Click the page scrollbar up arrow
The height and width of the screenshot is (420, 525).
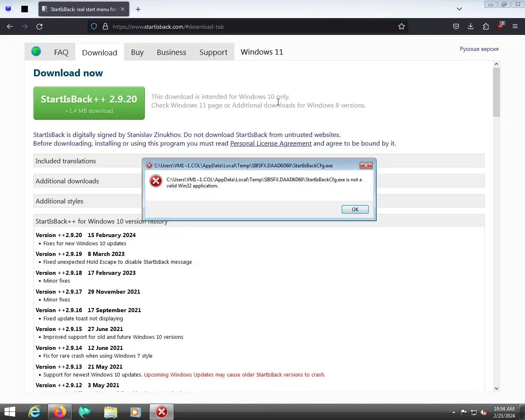(x=496, y=64)
